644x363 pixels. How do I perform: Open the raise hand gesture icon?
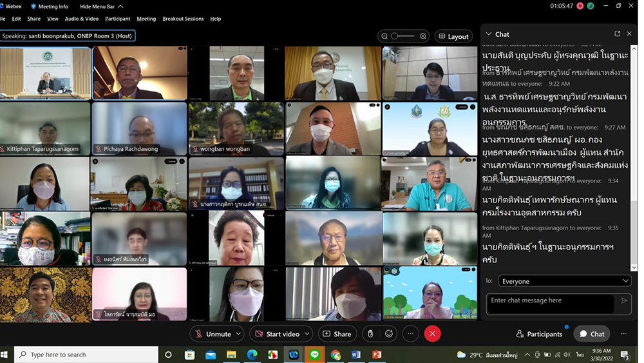[370, 334]
